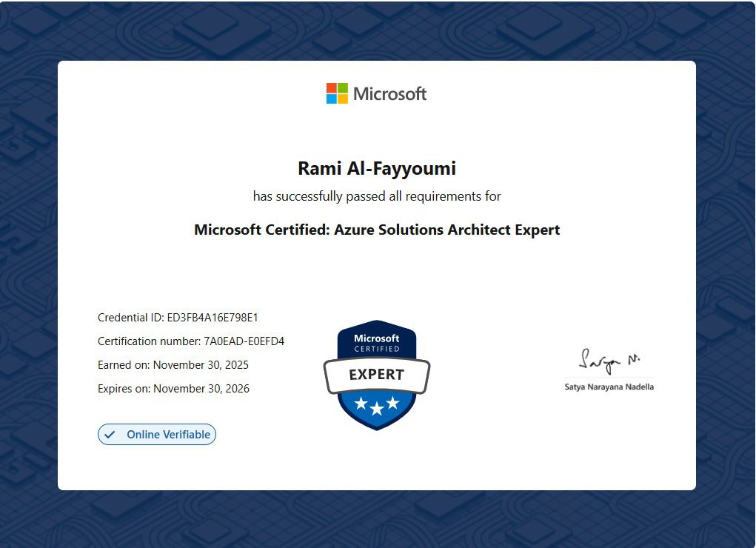Click the checkmark icon in Online Verifiable badge
The height and width of the screenshot is (548, 756).
[110, 435]
